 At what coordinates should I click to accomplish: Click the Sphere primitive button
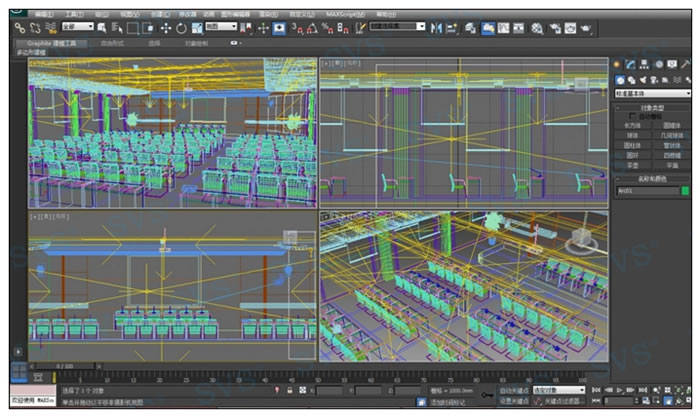[633, 135]
